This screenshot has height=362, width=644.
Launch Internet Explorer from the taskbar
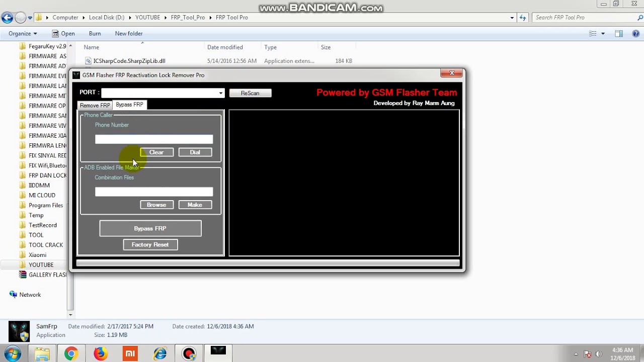tap(159, 354)
